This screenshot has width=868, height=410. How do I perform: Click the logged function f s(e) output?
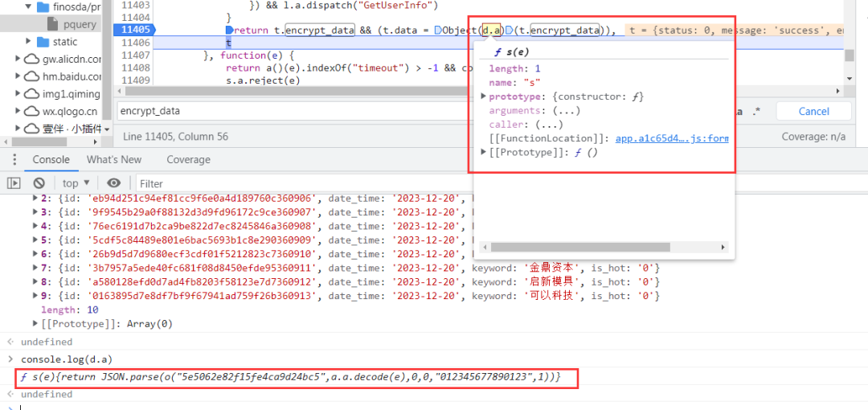(x=291, y=377)
